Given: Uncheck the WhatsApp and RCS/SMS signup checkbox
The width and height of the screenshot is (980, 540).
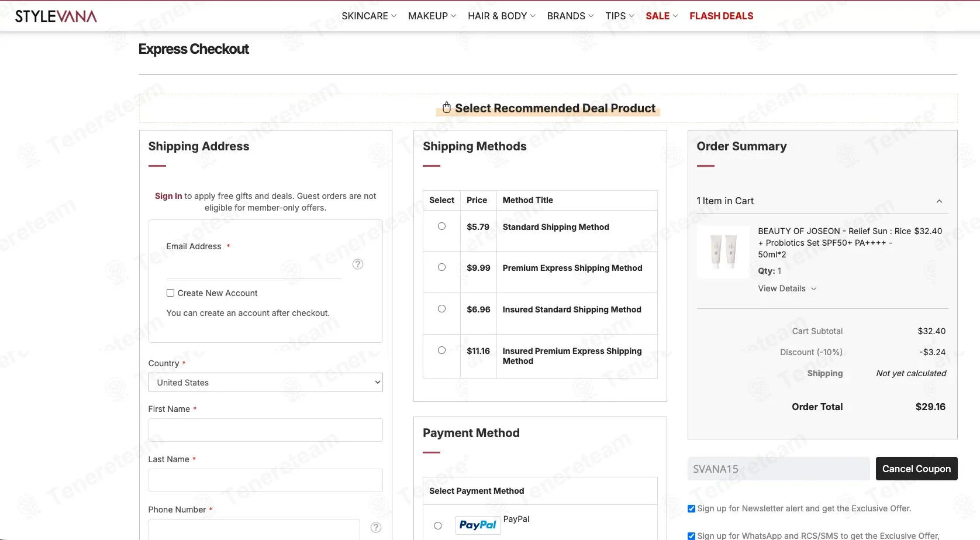Looking at the screenshot, I should click(692, 536).
